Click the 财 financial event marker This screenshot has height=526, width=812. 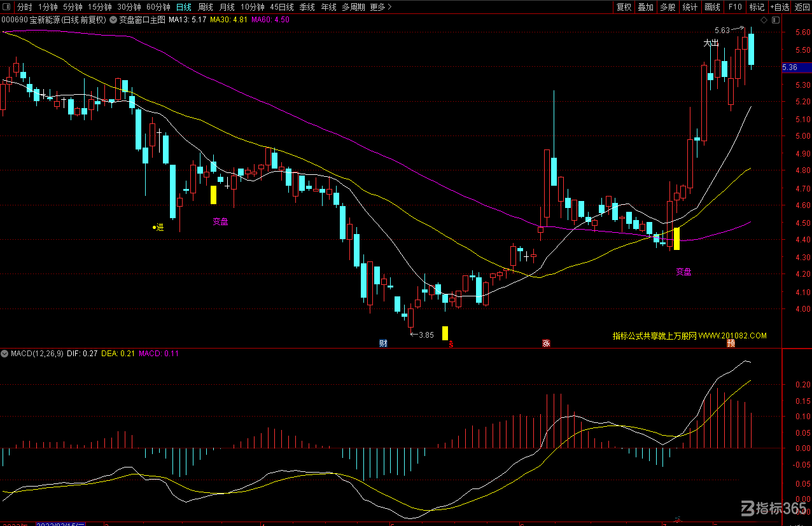click(383, 343)
